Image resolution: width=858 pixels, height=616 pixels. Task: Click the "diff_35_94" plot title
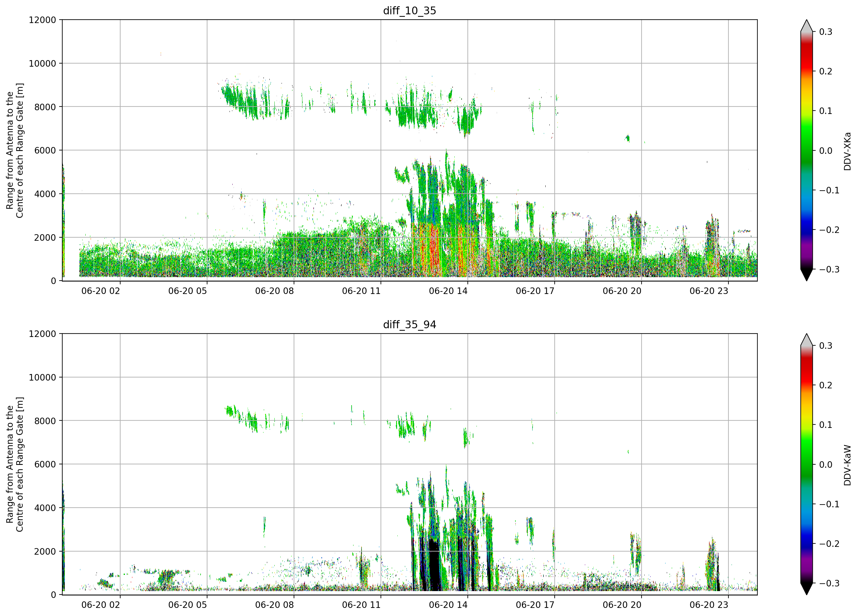click(409, 325)
